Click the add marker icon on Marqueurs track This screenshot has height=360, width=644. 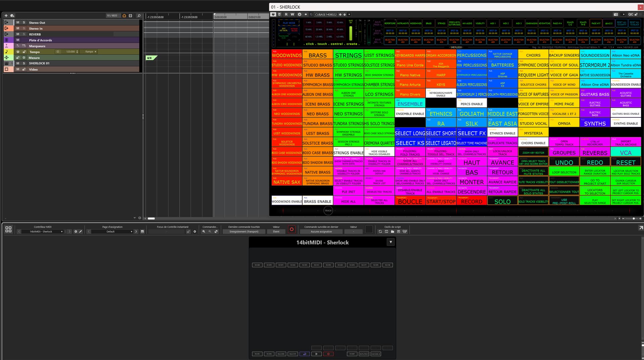pos(18,46)
